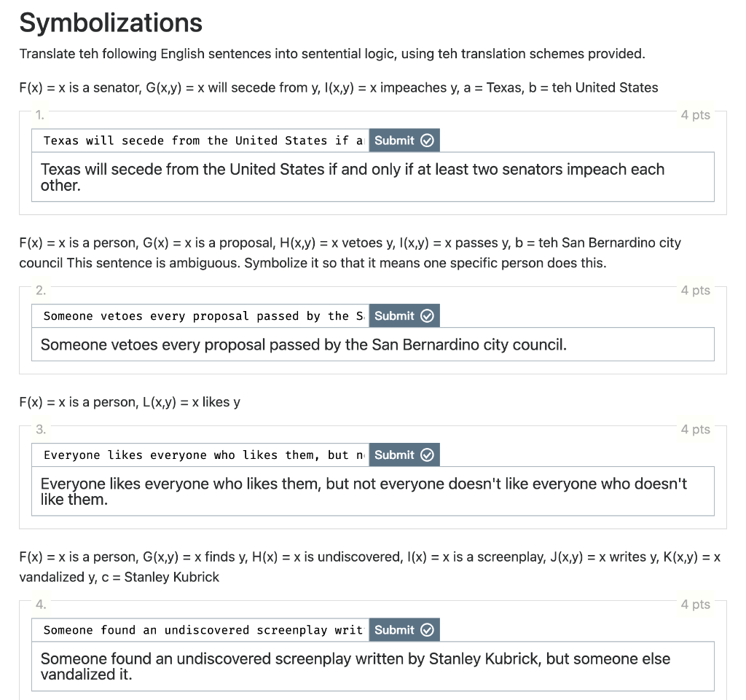Click the checkmark icon on question 2's Submit button
This screenshot has height=700, width=746.
[426, 315]
